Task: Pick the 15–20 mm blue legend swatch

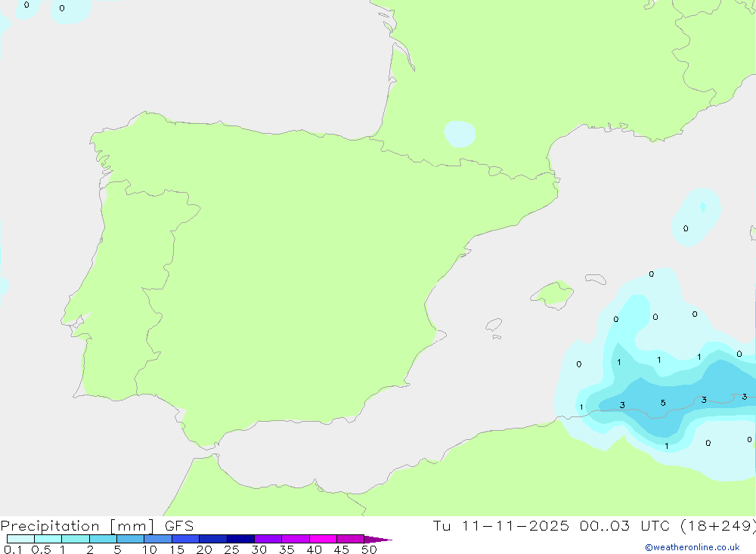Action: 185,539
